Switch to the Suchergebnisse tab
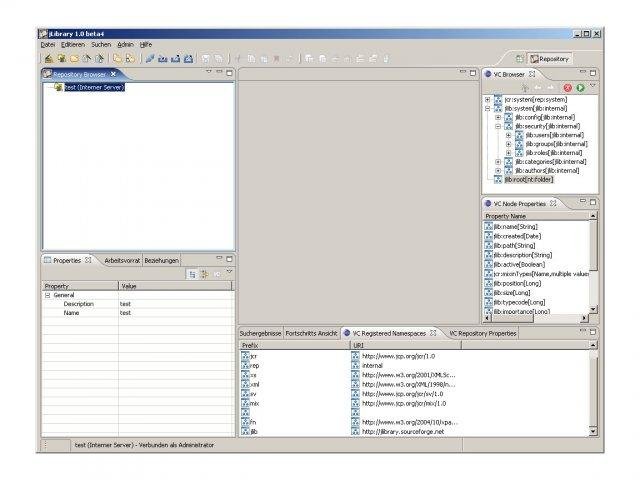The width and height of the screenshot is (640, 480). coord(260,333)
